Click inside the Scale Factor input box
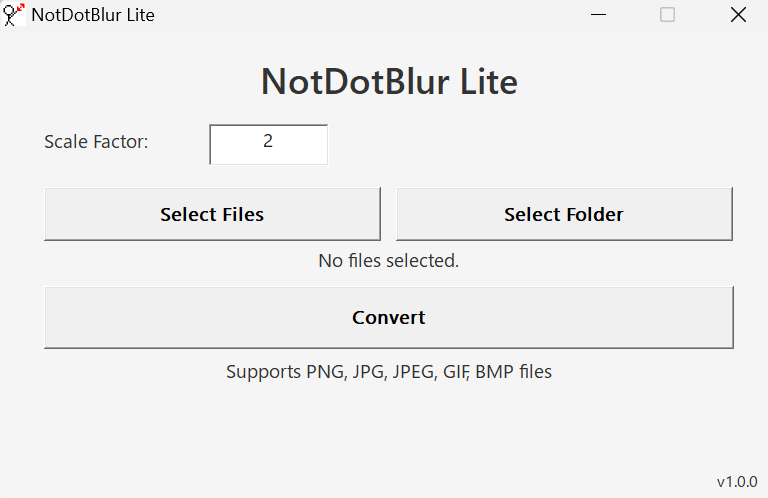The width and height of the screenshot is (768, 498). 268,144
